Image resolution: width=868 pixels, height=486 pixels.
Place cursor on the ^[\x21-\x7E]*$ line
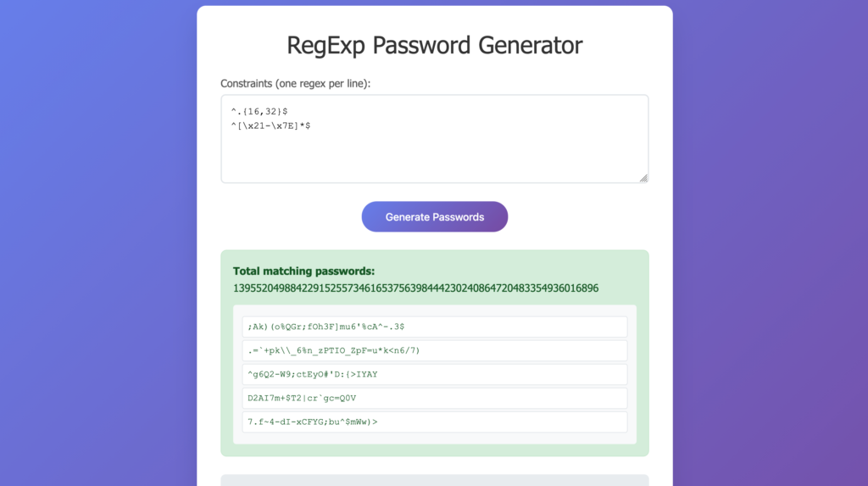(x=272, y=126)
